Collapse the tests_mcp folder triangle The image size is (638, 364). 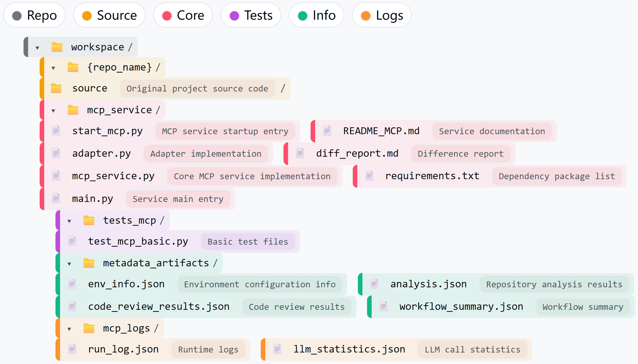[69, 221]
